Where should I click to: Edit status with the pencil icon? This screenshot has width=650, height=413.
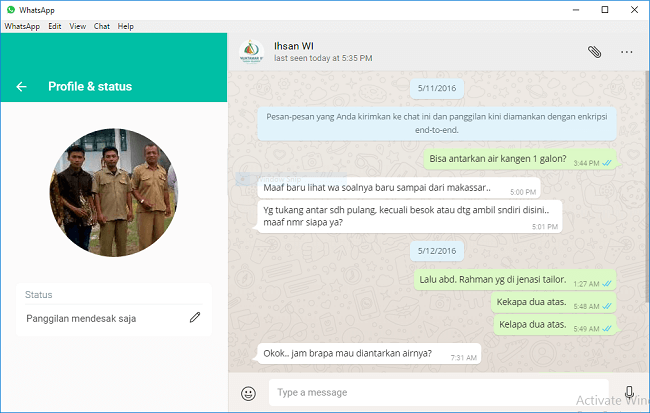tap(195, 318)
